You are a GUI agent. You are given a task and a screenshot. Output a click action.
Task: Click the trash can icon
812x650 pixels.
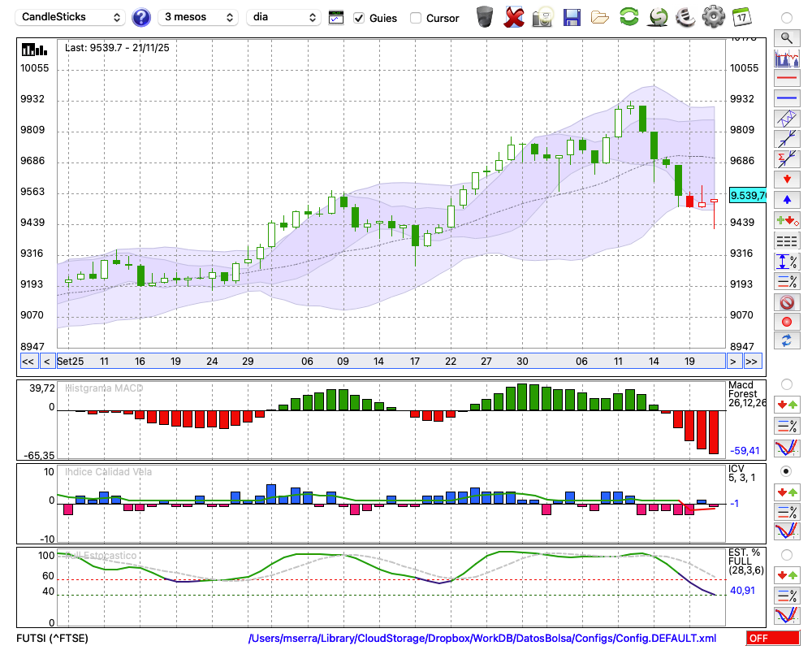click(x=485, y=17)
